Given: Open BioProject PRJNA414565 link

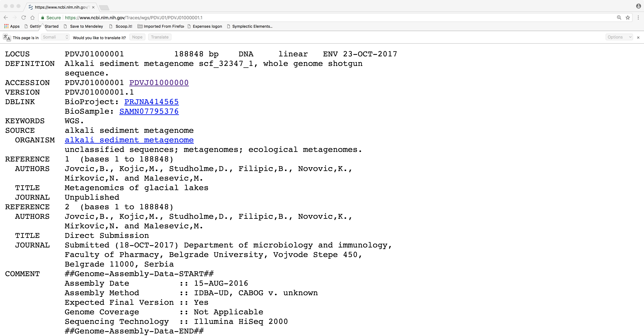Looking at the screenshot, I should coord(152,102).
